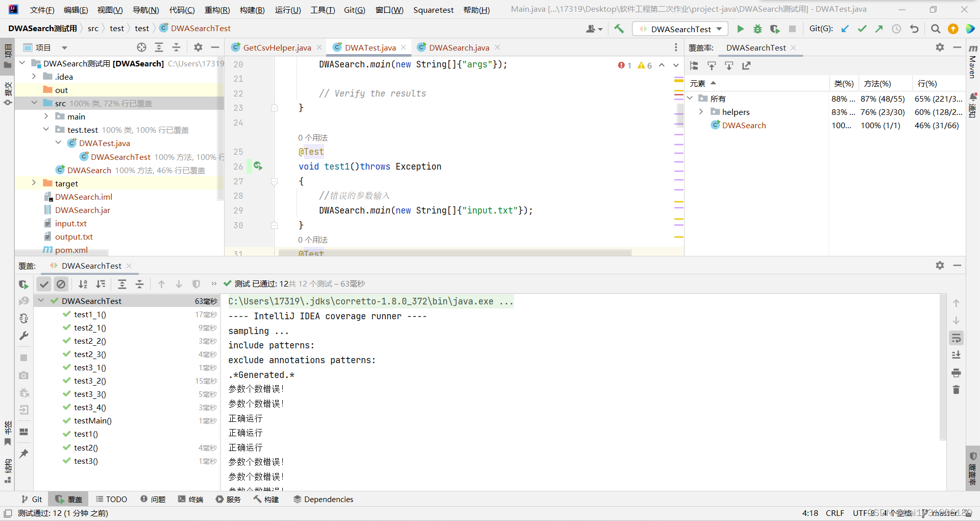Screen dimensions: 980x521
Task: Open the project view mode dropdown
Action: [64, 48]
